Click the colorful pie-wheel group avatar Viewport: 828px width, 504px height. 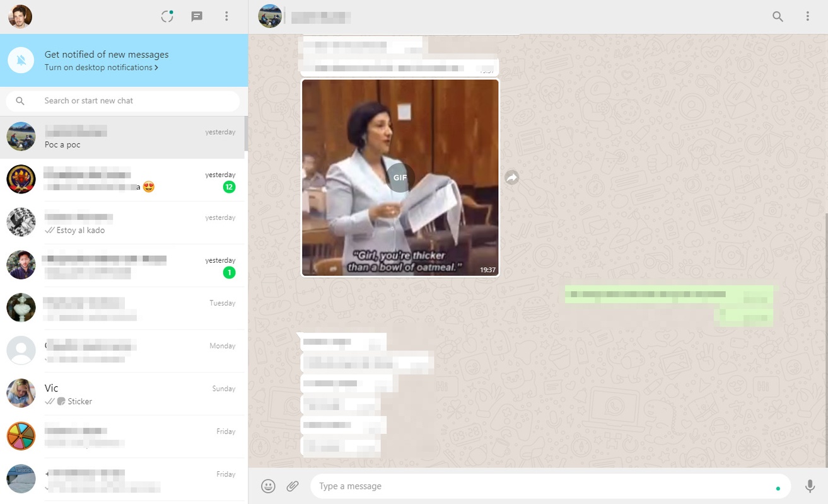[21, 436]
